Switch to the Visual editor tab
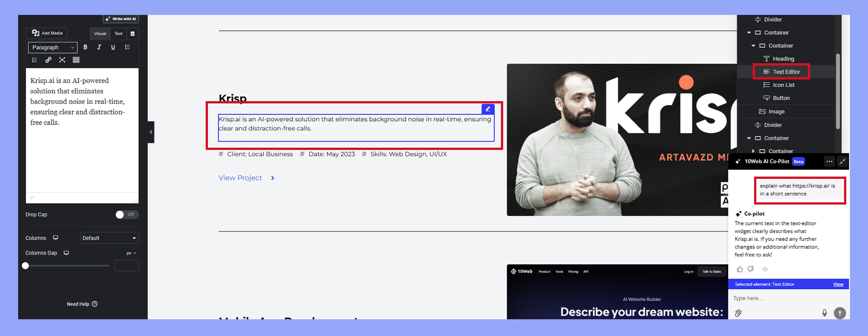Screen dimensions: 868x336 pos(100,33)
